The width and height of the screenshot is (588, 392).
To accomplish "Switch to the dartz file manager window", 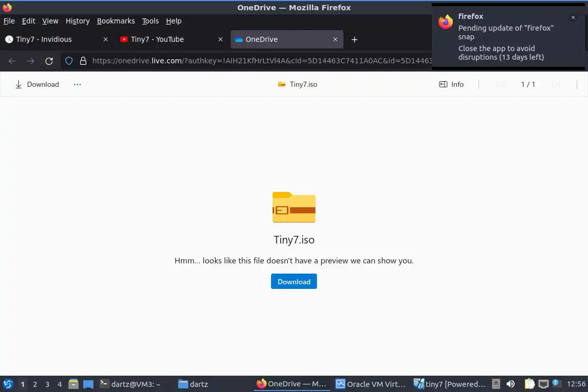I will 193,384.
